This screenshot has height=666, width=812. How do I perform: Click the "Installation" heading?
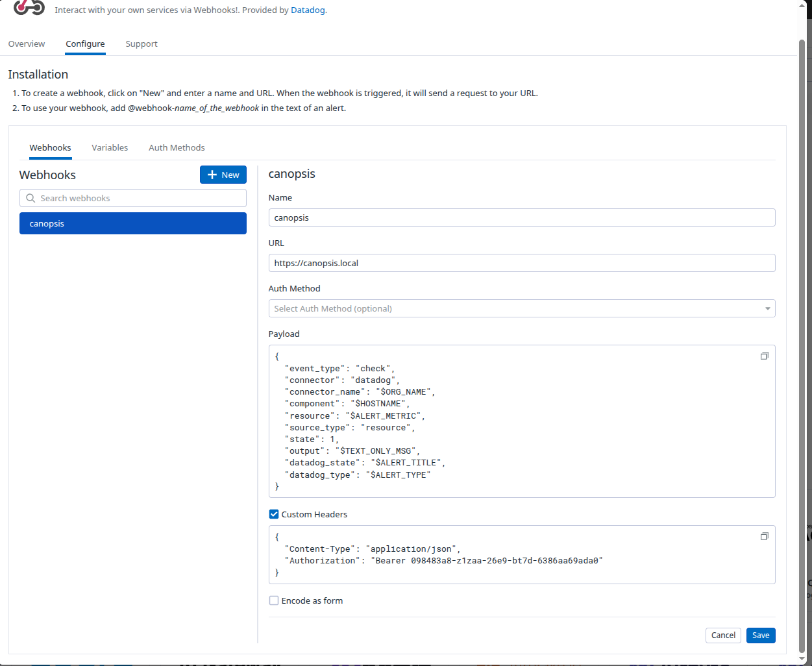pos(38,75)
